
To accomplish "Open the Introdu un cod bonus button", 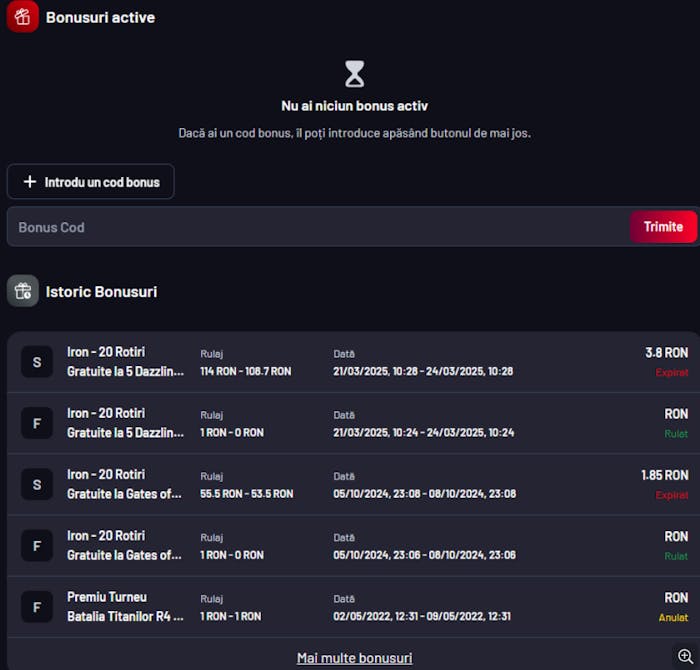I will [91, 181].
